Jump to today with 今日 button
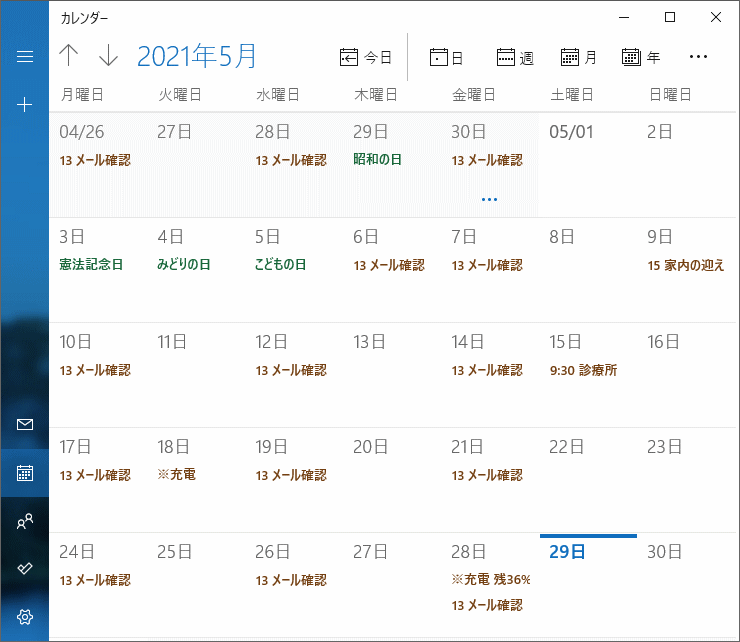This screenshot has width=740, height=642. [x=366, y=58]
